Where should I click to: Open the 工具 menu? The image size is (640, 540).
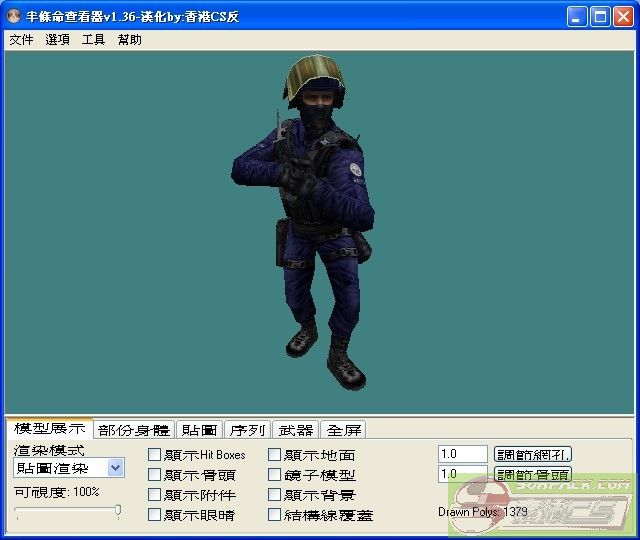[93, 40]
